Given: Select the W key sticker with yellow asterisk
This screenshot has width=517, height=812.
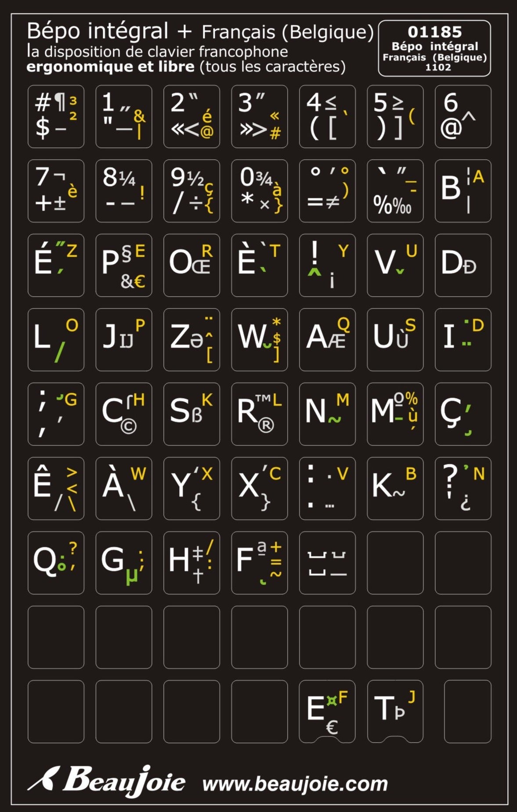Looking at the screenshot, I should tap(259, 339).
